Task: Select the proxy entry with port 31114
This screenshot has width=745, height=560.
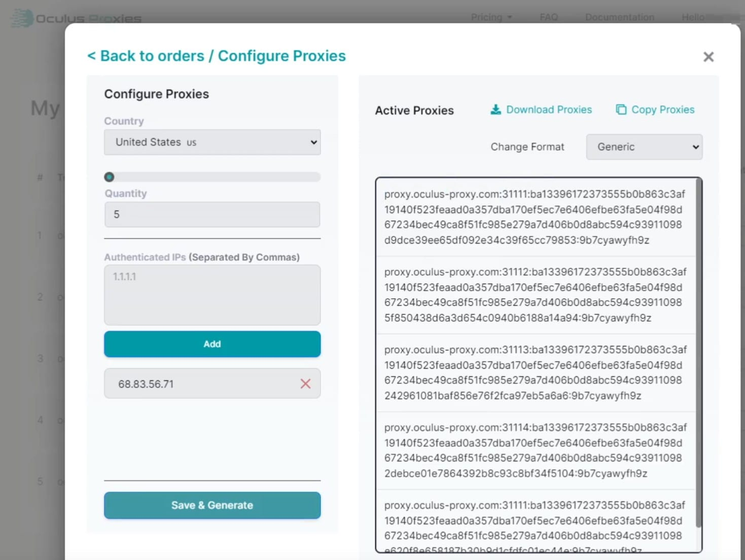Action: (535, 450)
